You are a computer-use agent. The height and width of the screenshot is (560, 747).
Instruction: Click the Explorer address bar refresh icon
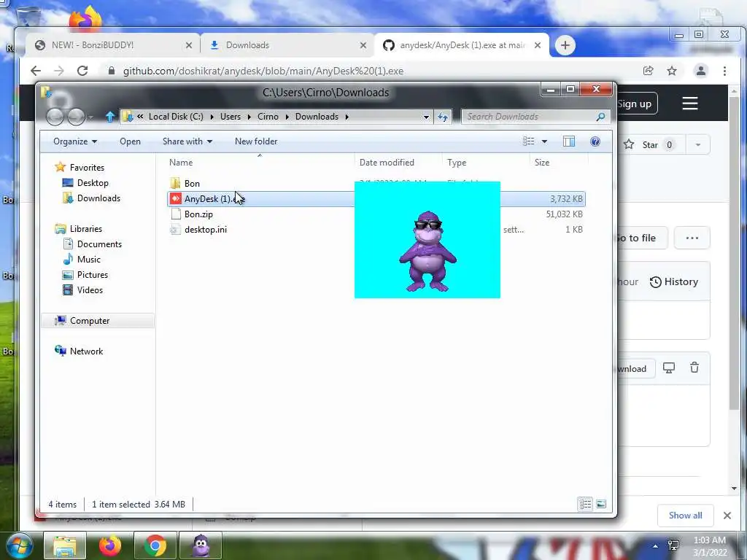[443, 117]
